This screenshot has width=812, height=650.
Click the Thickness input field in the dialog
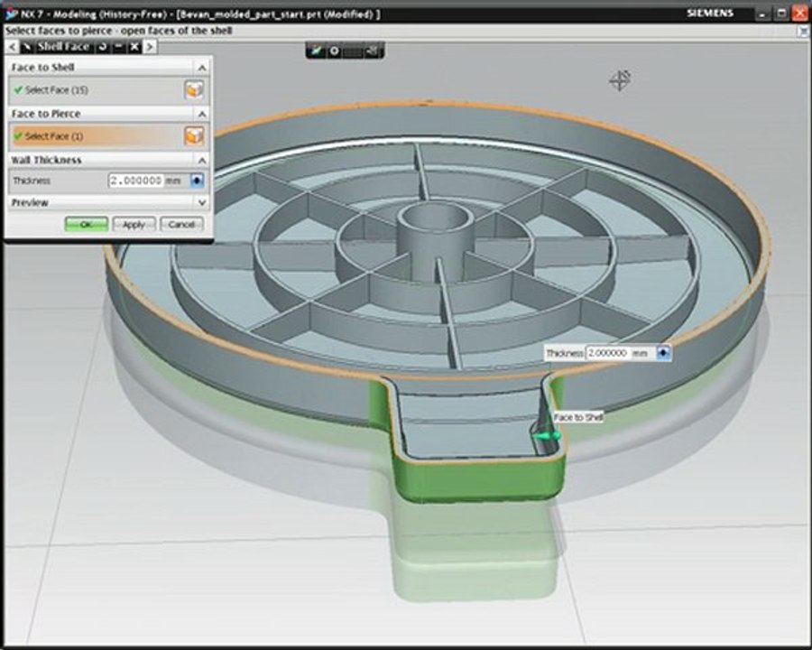[136, 181]
